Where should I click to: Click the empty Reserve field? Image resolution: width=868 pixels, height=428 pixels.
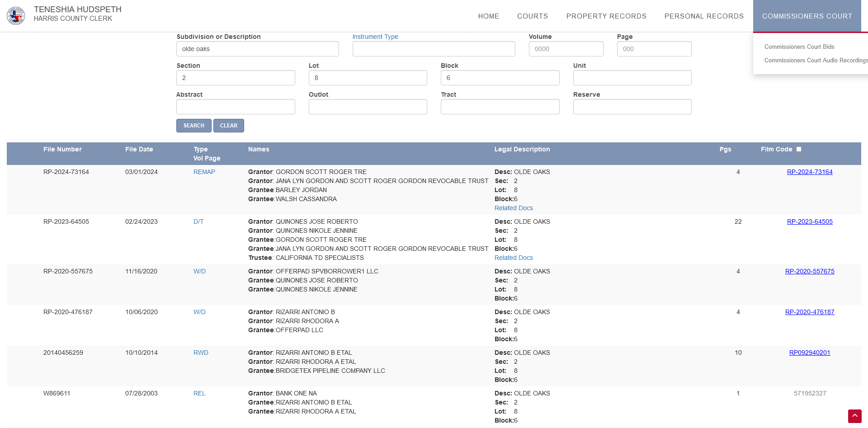coord(632,107)
